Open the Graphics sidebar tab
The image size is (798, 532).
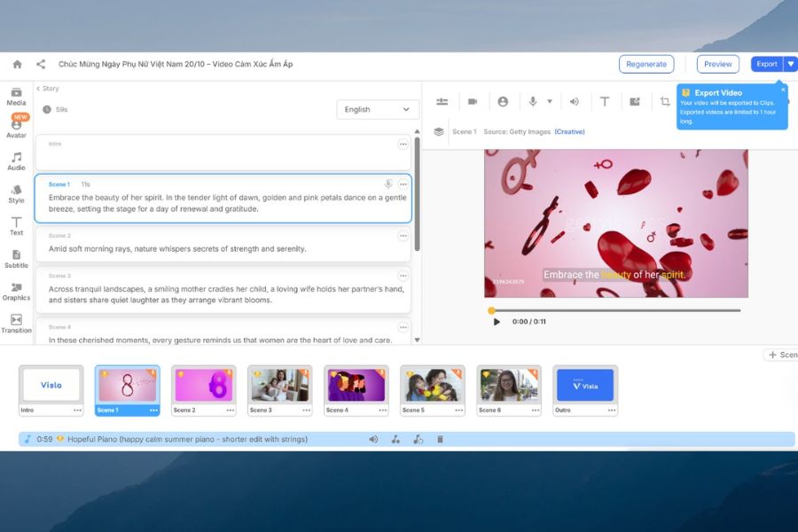point(16,292)
